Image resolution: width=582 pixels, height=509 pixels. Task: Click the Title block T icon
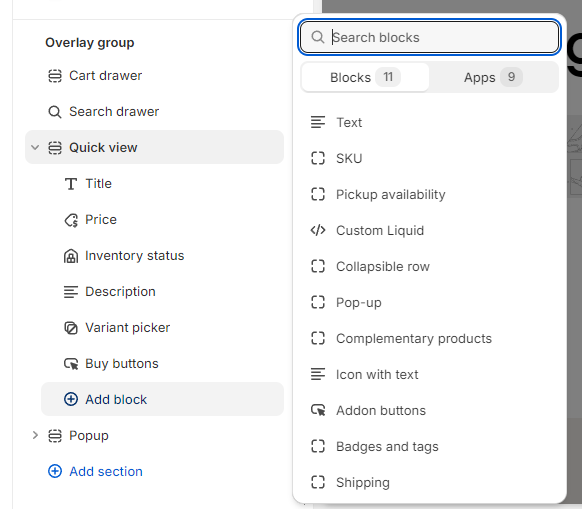tap(71, 184)
